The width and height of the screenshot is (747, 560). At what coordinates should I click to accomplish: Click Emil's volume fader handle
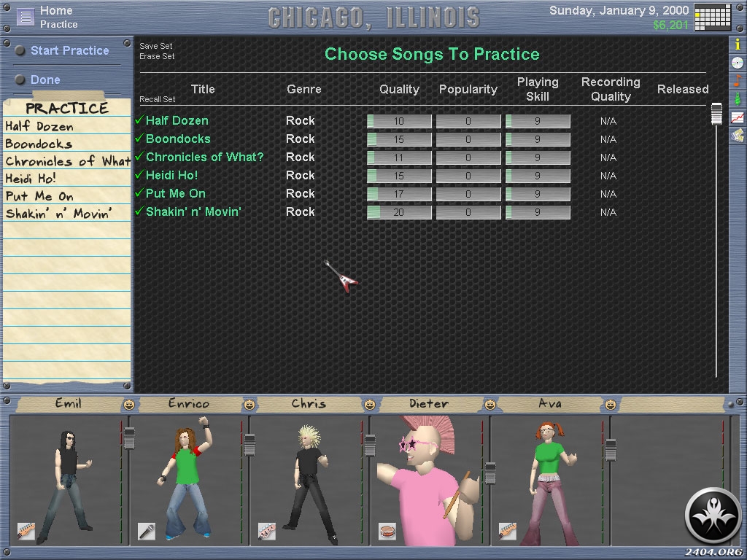(x=129, y=437)
